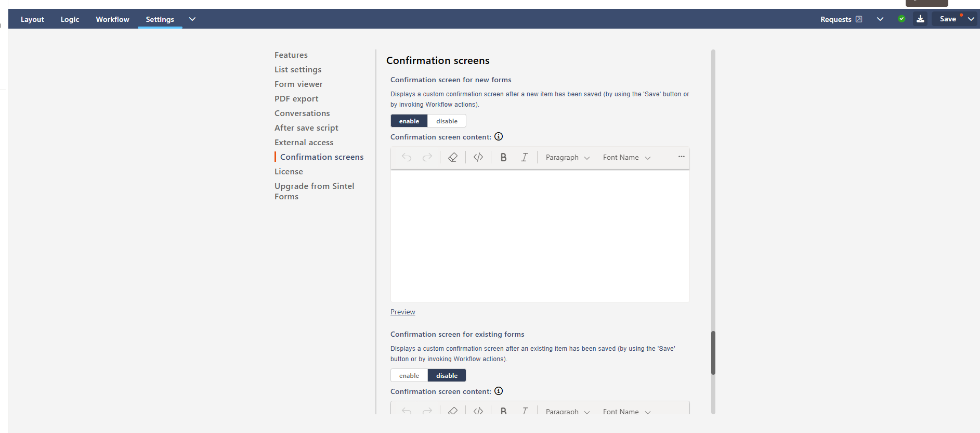Open the Font Name dropdown
980x433 pixels.
[x=626, y=158]
